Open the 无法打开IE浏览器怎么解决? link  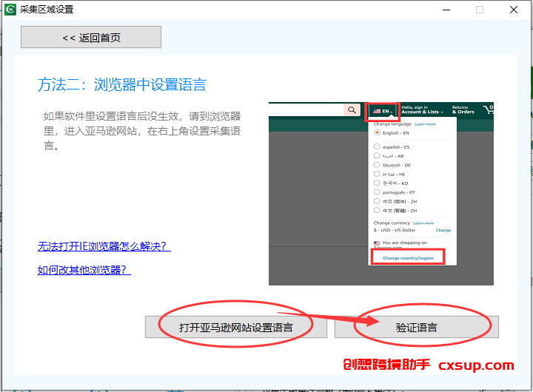[104, 246]
